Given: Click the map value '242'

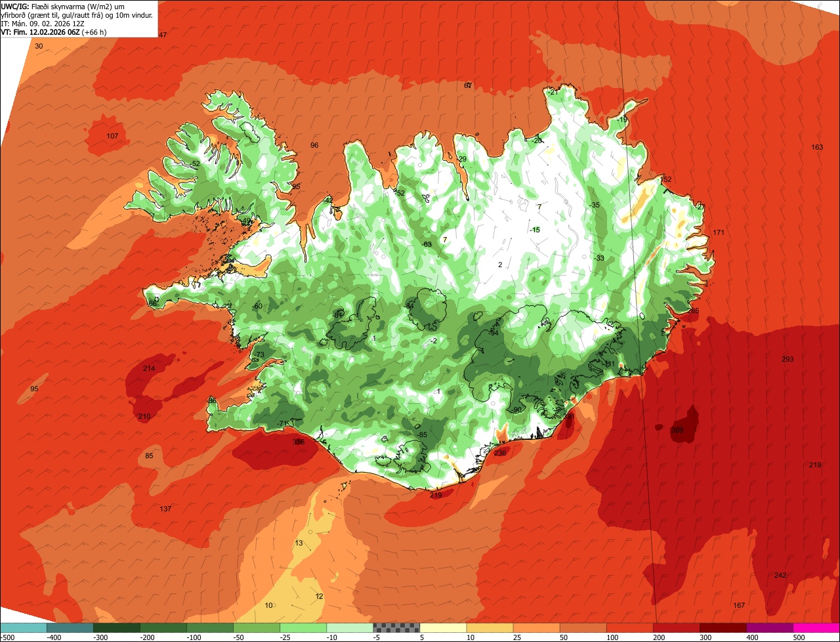Looking at the screenshot, I should [780, 575].
